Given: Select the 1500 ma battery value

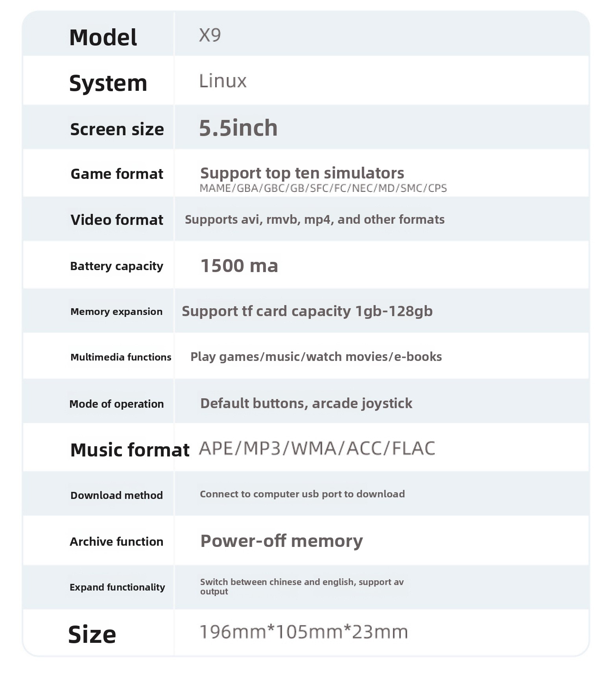Looking at the screenshot, I should [239, 266].
